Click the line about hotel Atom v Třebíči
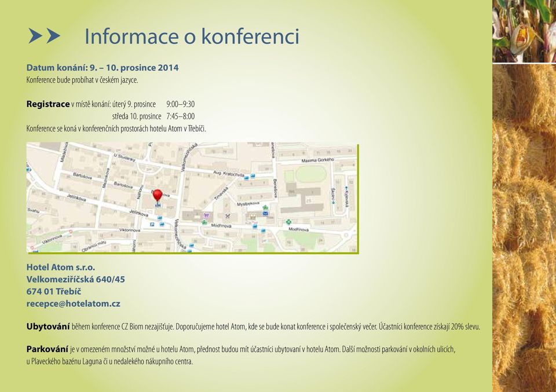556x392 pixels. (x=116, y=129)
